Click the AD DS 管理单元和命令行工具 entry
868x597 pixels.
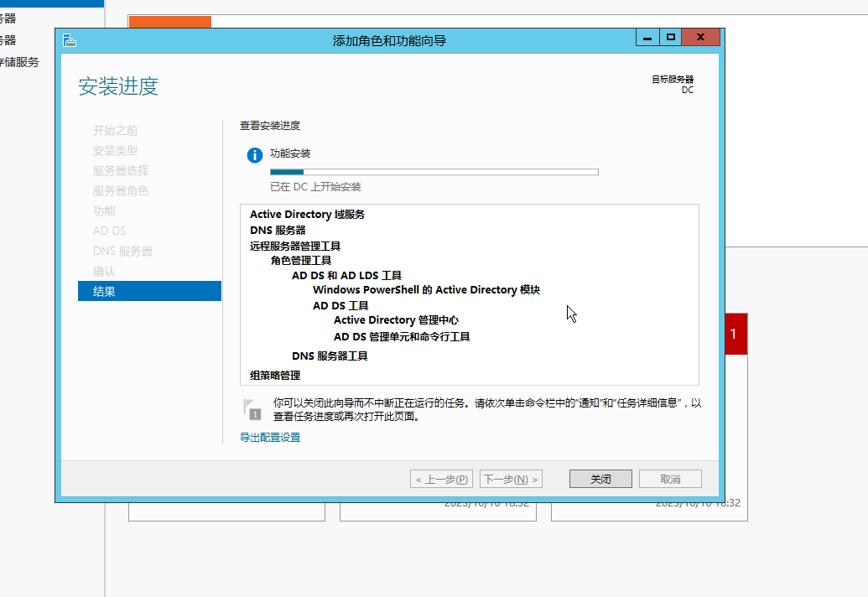pyautogui.click(x=402, y=337)
